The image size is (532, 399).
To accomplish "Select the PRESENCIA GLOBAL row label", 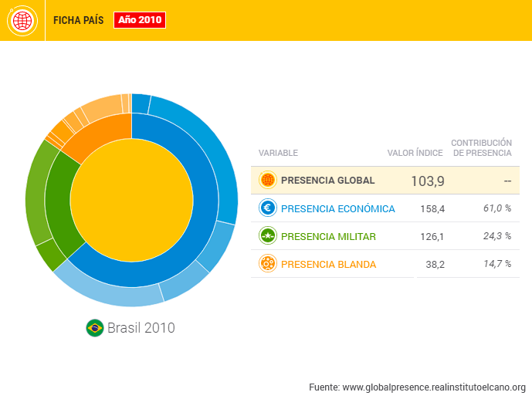I will pos(327,181).
